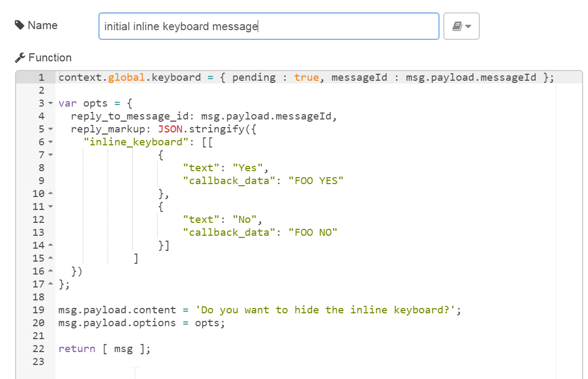The height and width of the screenshot is (379, 588).
Task: Click line number 19 in the gutter
Action: tap(38, 310)
